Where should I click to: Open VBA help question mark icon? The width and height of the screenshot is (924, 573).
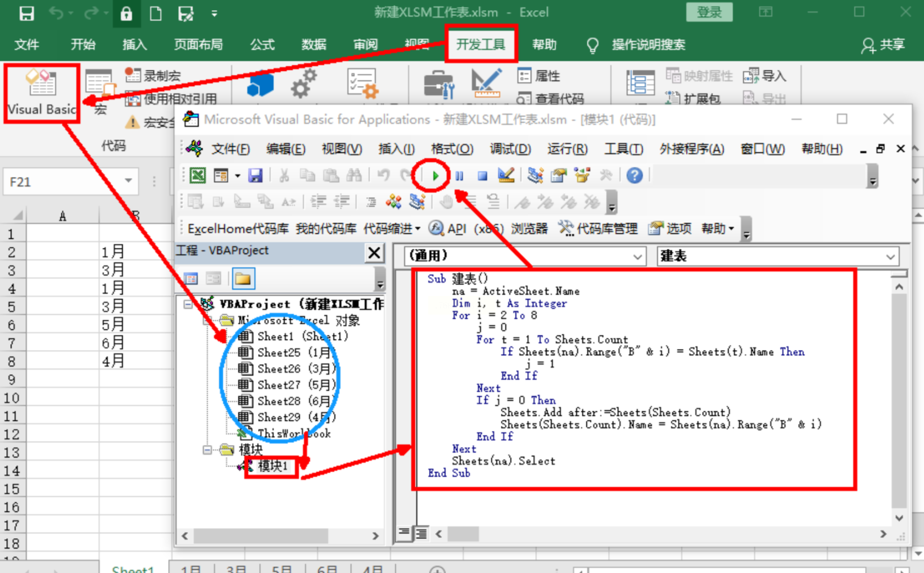point(634,176)
